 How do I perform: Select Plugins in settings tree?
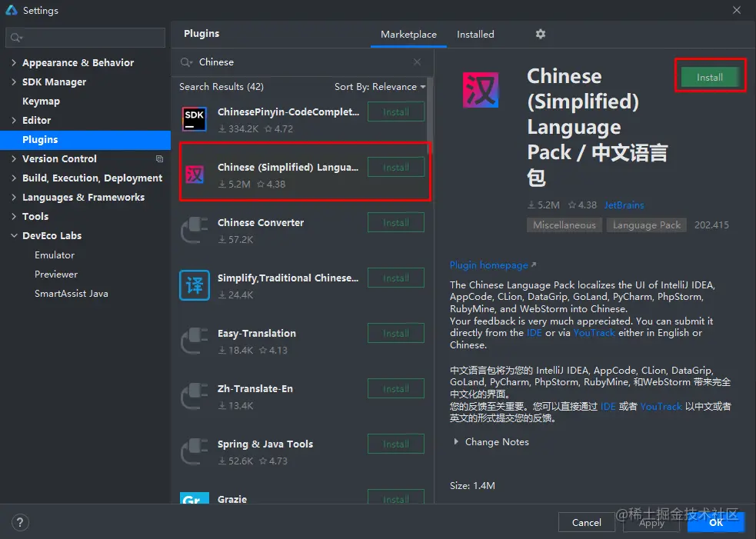tap(85, 140)
